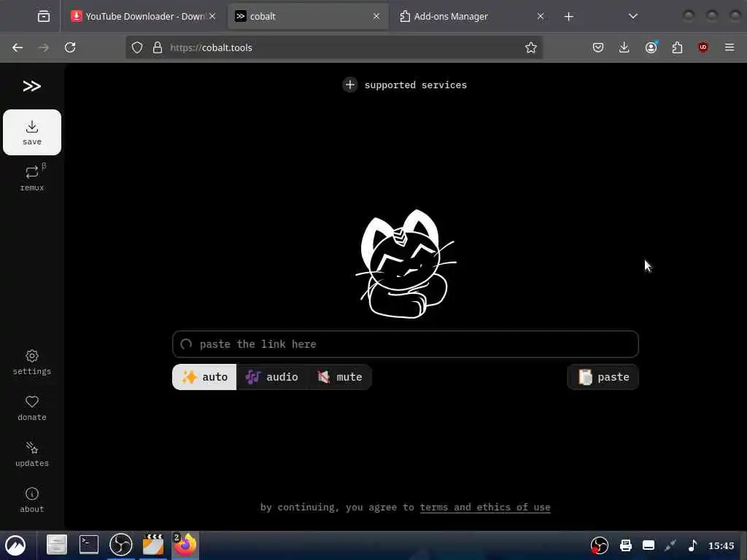This screenshot has width=747, height=560.
Task: Open cobalt settings from the sidebar
Action: click(x=32, y=362)
